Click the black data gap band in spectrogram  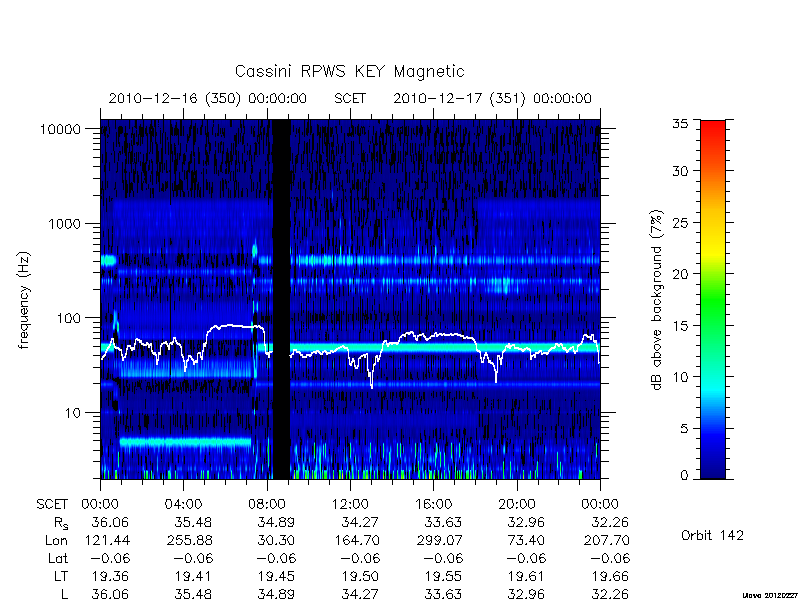[281, 299]
